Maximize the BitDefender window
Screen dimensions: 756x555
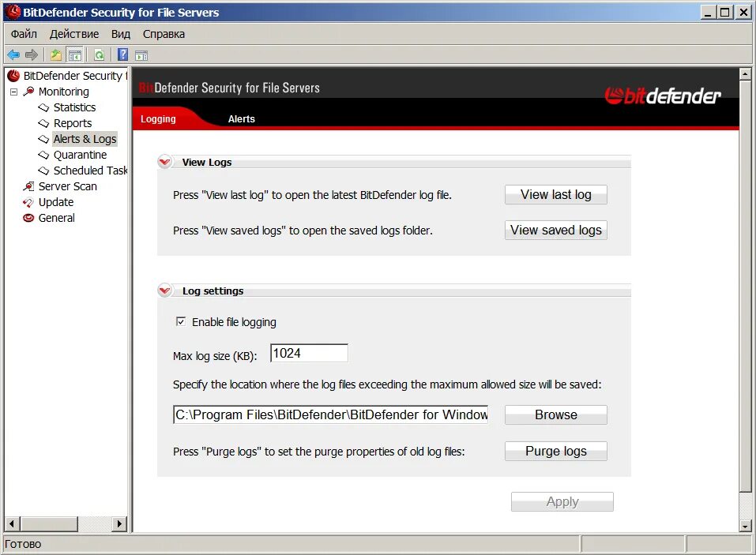point(724,13)
